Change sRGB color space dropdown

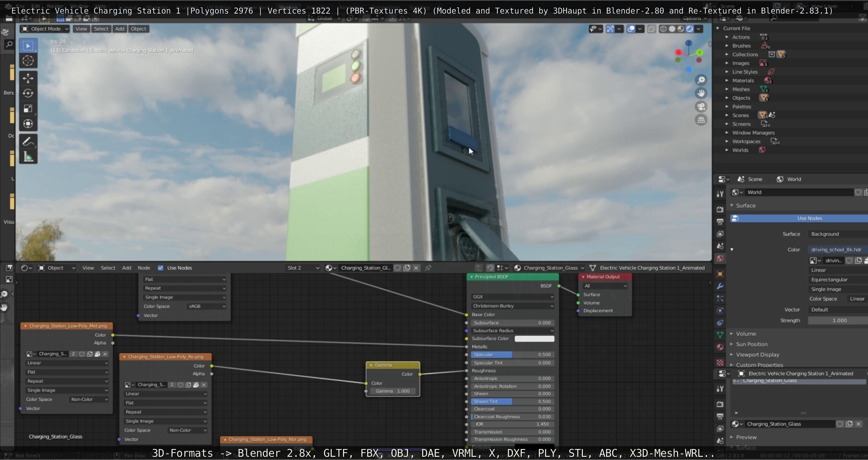pyautogui.click(x=206, y=306)
